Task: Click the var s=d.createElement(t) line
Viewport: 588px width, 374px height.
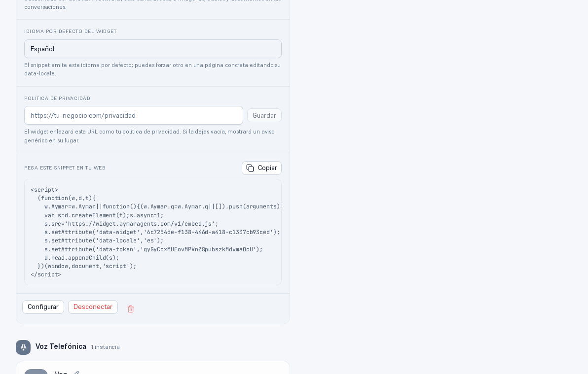Action: 104,215
